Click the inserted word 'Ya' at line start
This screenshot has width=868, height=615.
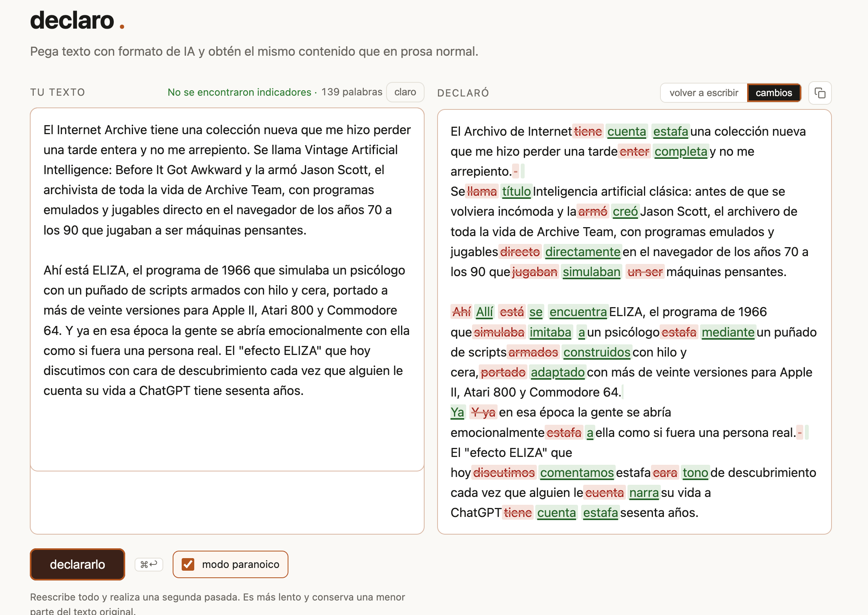[x=458, y=412]
